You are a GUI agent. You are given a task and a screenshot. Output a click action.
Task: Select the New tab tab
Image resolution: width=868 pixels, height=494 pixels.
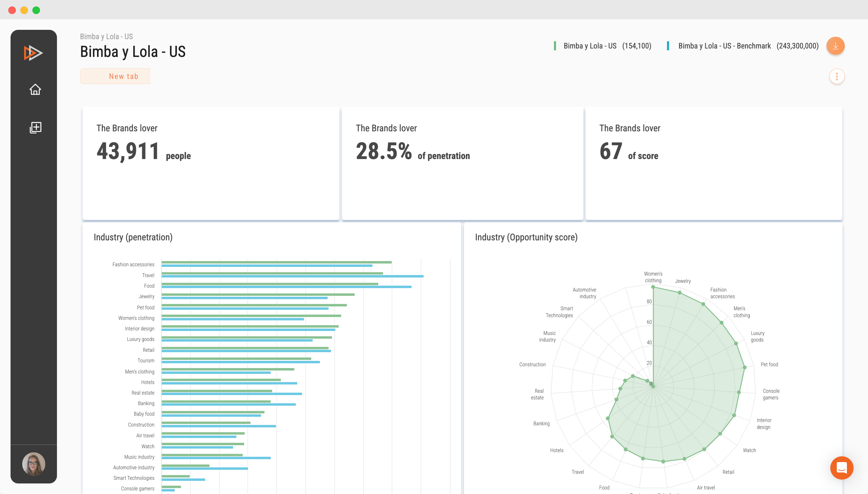(x=115, y=76)
